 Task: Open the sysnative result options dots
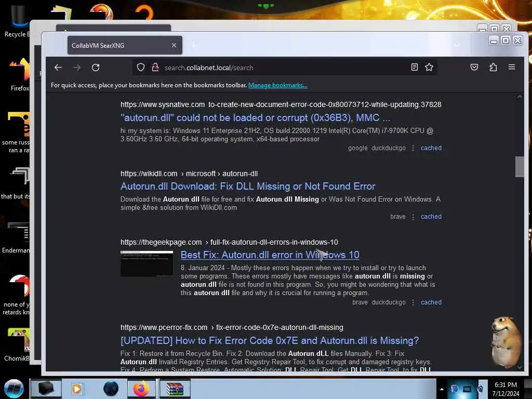[413, 148]
